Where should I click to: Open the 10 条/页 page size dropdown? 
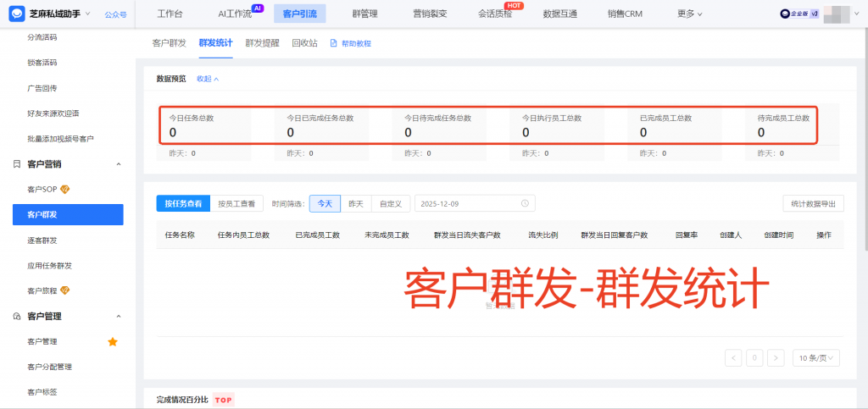[816, 357]
